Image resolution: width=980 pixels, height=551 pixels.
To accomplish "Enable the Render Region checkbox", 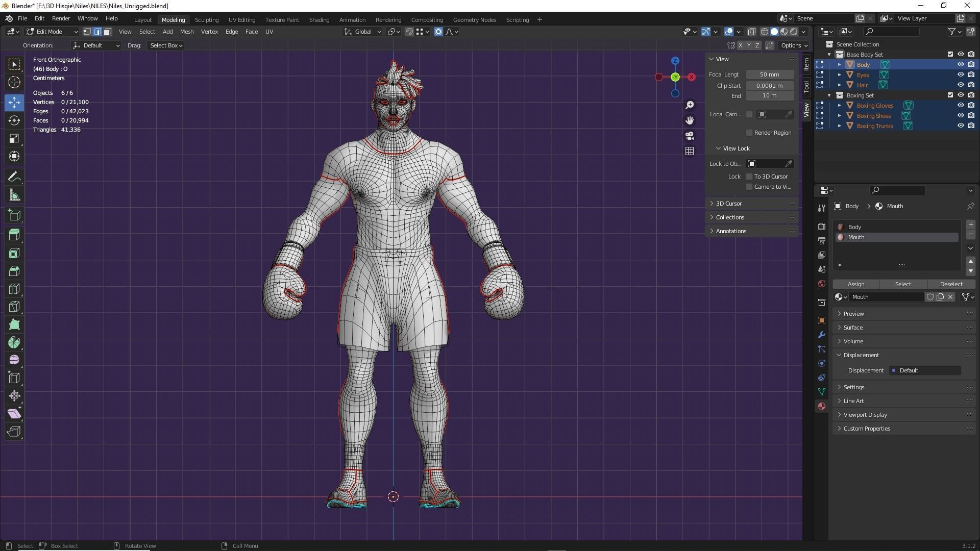I will click(x=749, y=133).
